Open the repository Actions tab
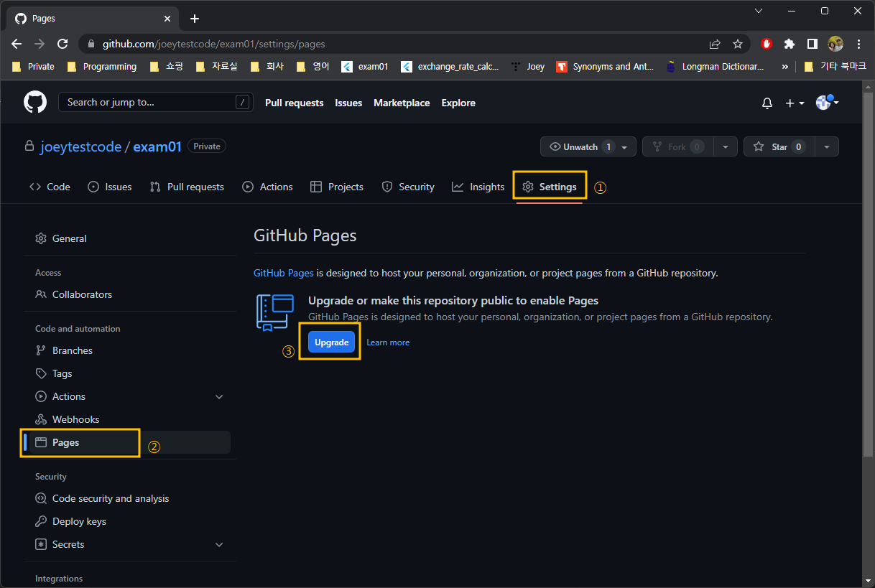The width and height of the screenshot is (875, 588). point(267,187)
